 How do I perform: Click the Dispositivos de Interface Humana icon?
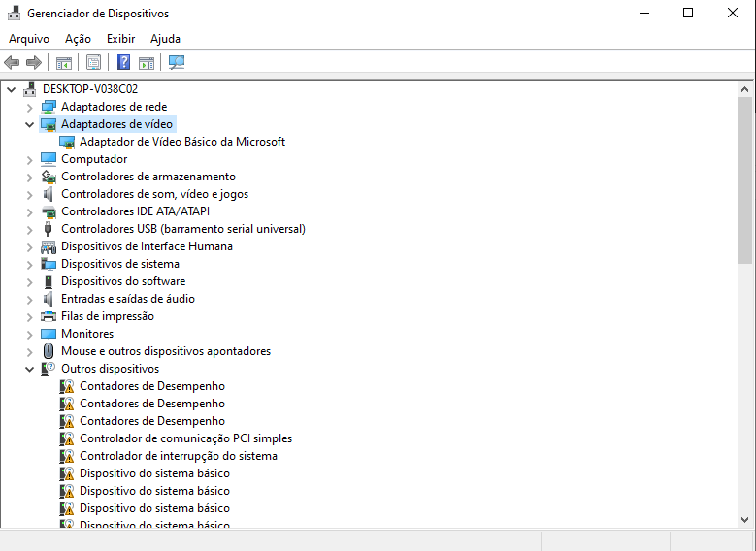pyautogui.click(x=49, y=246)
